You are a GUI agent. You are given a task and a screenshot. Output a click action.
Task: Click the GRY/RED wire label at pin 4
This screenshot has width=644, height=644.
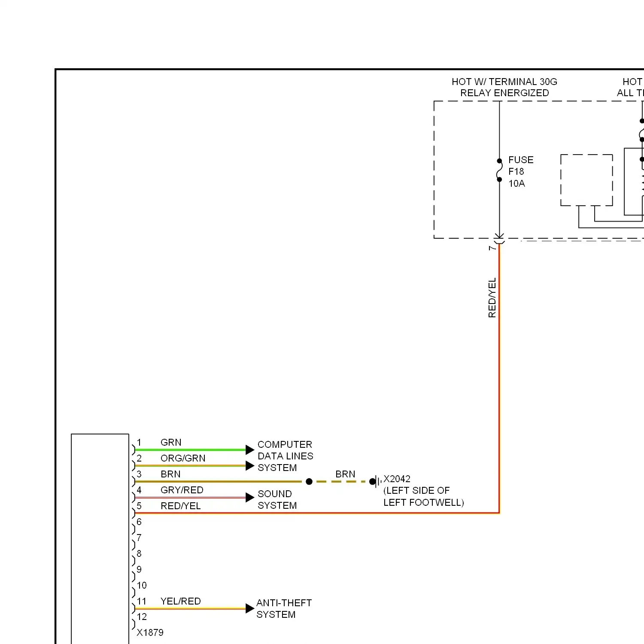182,490
